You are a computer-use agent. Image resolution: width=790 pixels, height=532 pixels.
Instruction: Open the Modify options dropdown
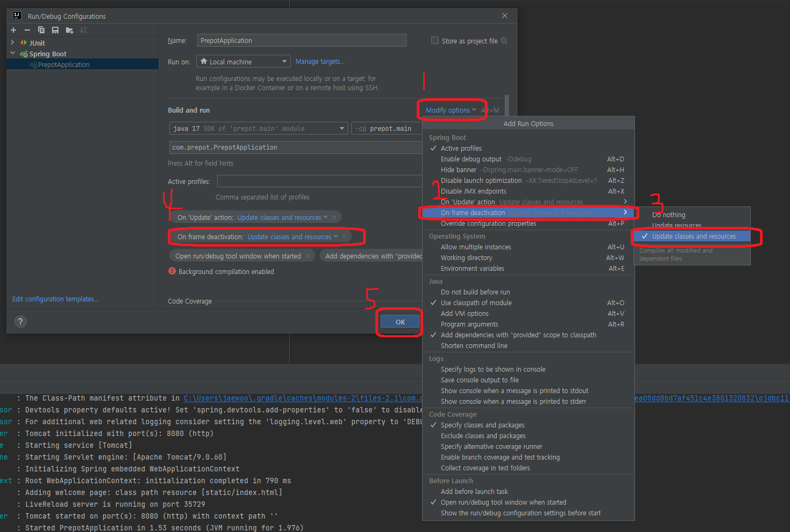(451, 110)
